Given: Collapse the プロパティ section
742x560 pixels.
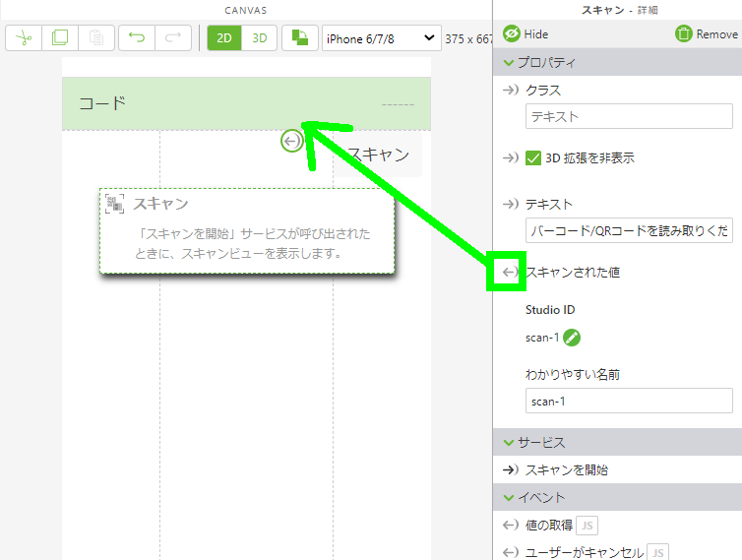Looking at the screenshot, I should pyautogui.click(x=509, y=62).
